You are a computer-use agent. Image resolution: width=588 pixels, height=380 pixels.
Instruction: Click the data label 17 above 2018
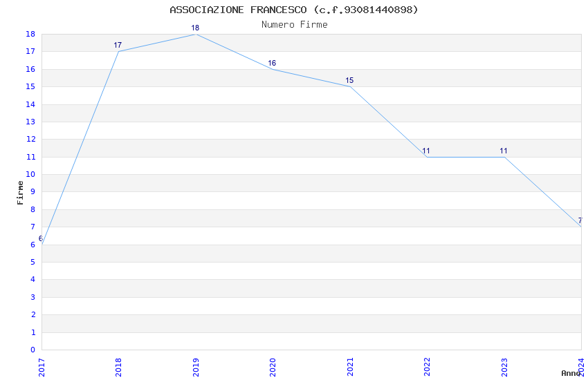pos(118,45)
